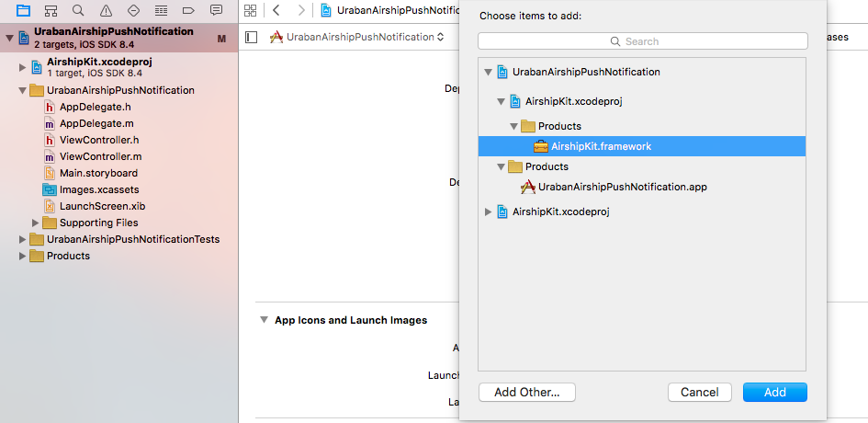Go forward with the right chevron
This screenshot has height=423, width=868.
tap(300, 10)
